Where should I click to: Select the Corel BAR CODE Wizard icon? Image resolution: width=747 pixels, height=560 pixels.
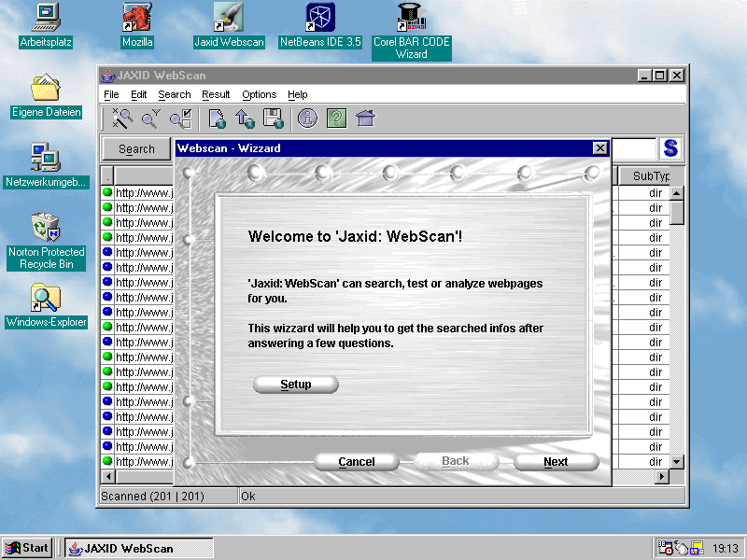click(x=412, y=32)
